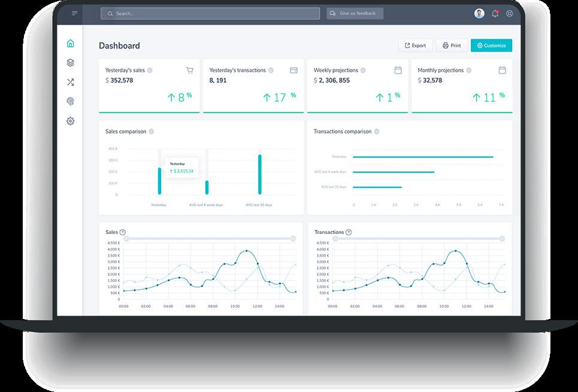Open notifications bell icon

tap(495, 14)
